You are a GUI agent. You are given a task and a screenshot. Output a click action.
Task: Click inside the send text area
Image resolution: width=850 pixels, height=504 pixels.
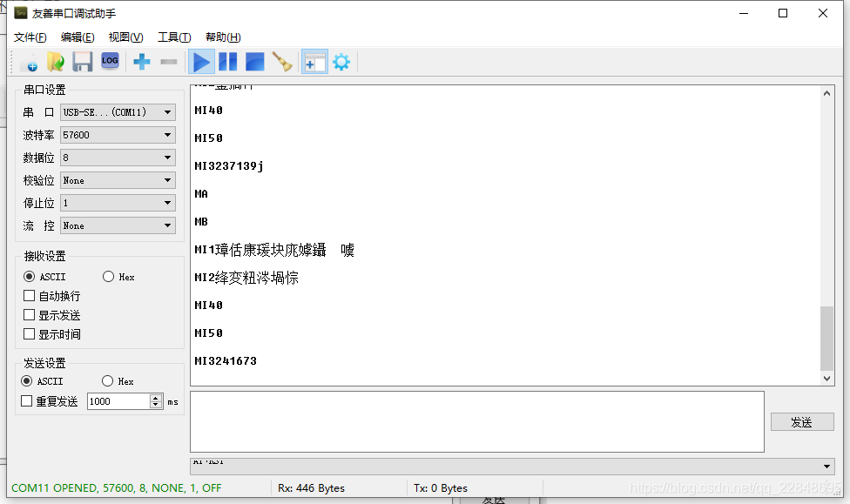477,421
